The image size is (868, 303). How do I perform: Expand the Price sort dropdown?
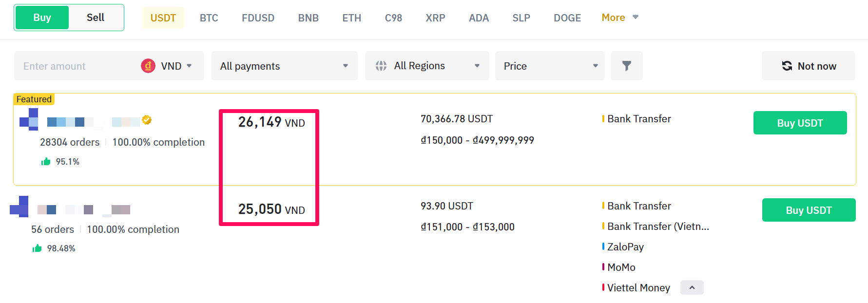click(550, 66)
